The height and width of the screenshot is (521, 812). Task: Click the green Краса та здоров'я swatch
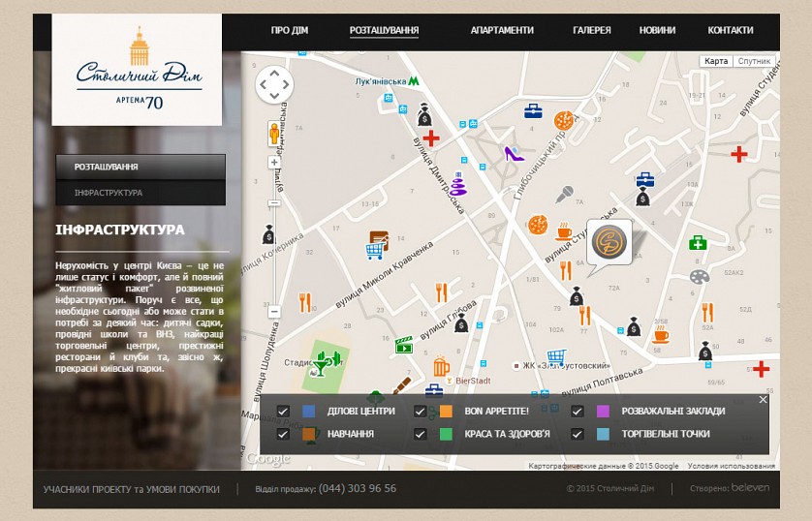446,434
